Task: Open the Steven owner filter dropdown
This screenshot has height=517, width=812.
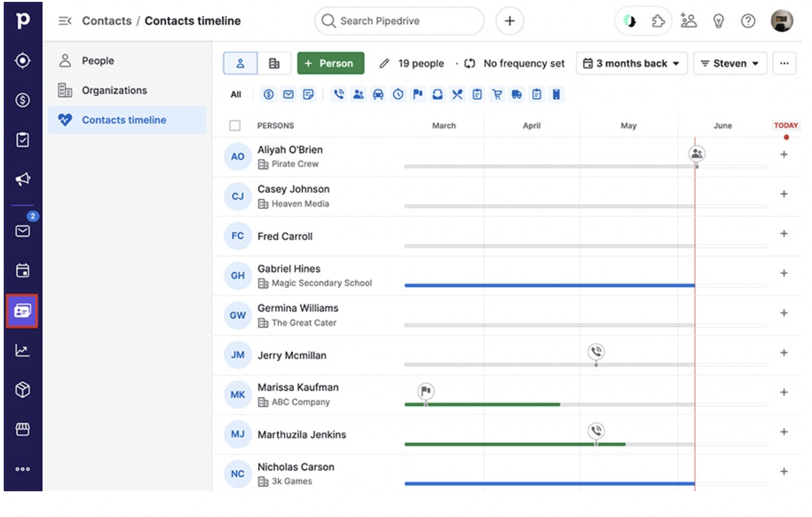Action: pos(729,63)
